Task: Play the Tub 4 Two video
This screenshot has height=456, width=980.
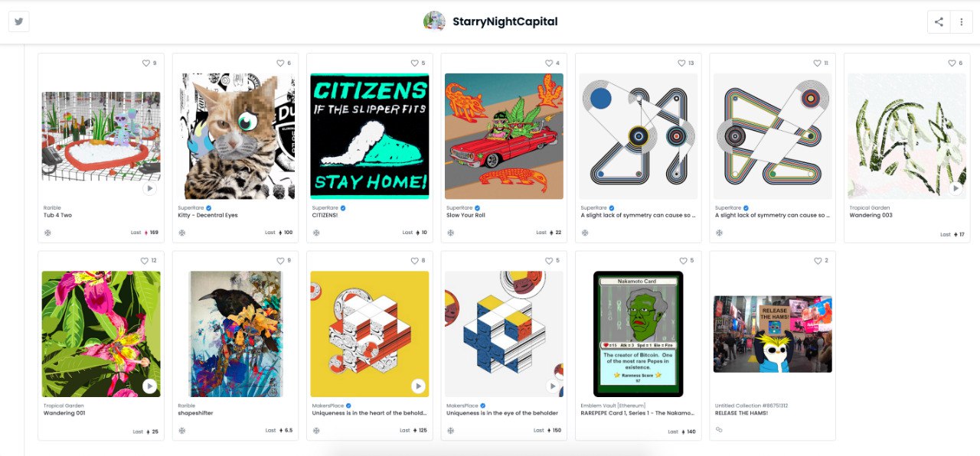Action: click(x=149, y=188)
